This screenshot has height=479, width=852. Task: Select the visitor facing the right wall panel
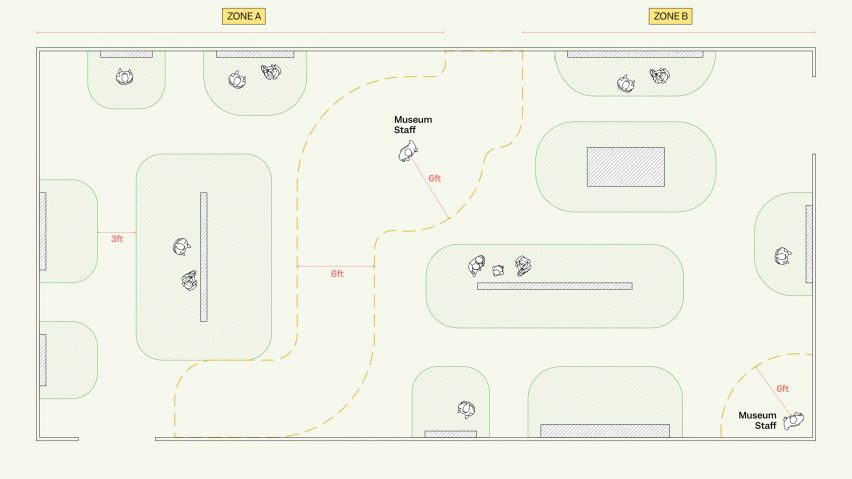[x=783, y=255]
